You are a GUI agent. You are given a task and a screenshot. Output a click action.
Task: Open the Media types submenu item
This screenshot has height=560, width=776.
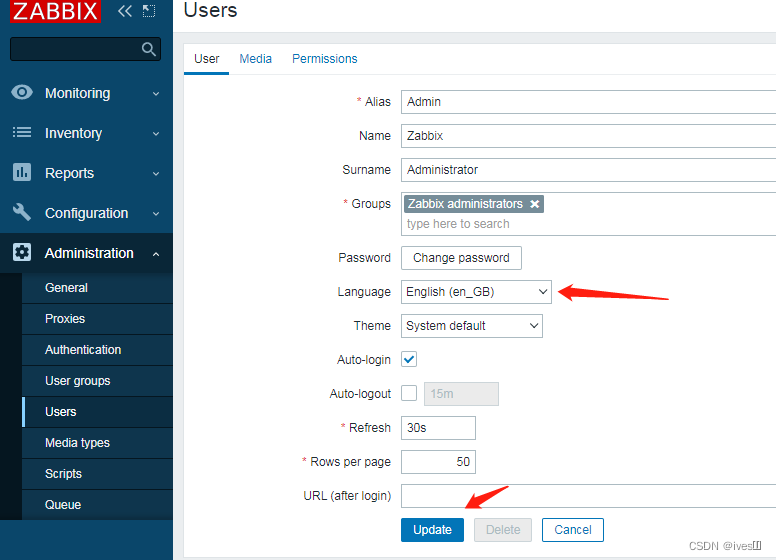[97, 443]
